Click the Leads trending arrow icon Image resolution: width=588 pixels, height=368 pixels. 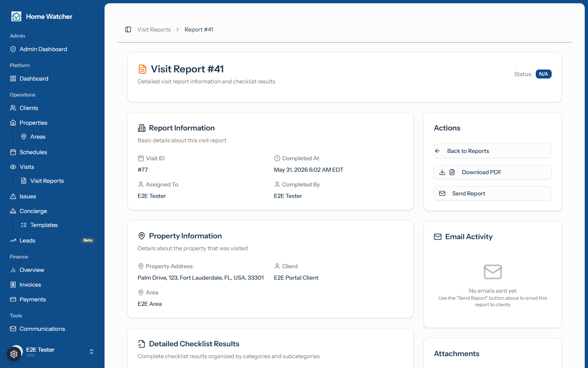(x=13, y=240)
